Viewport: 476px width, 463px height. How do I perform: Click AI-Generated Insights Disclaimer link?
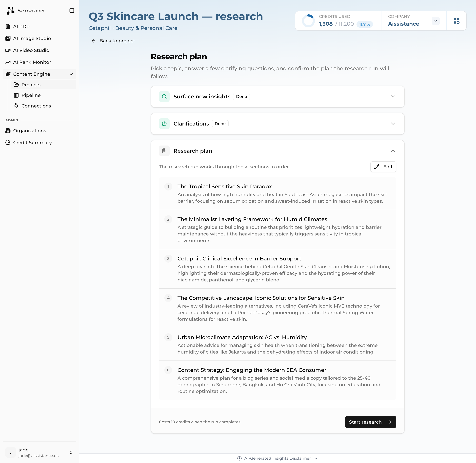(x=277, y=458)
